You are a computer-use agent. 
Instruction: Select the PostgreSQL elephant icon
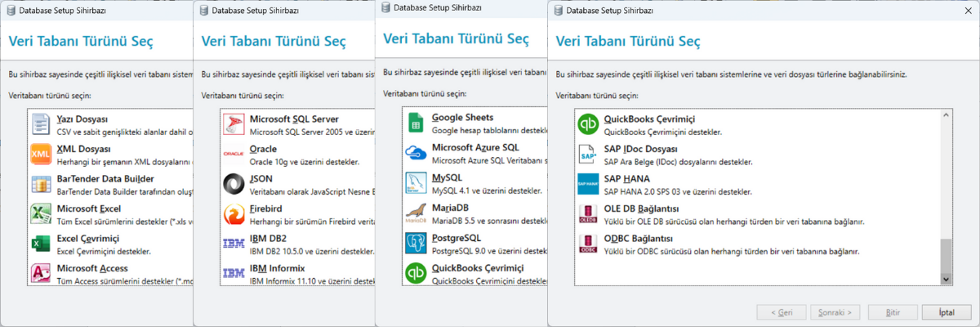coord(416,244)
